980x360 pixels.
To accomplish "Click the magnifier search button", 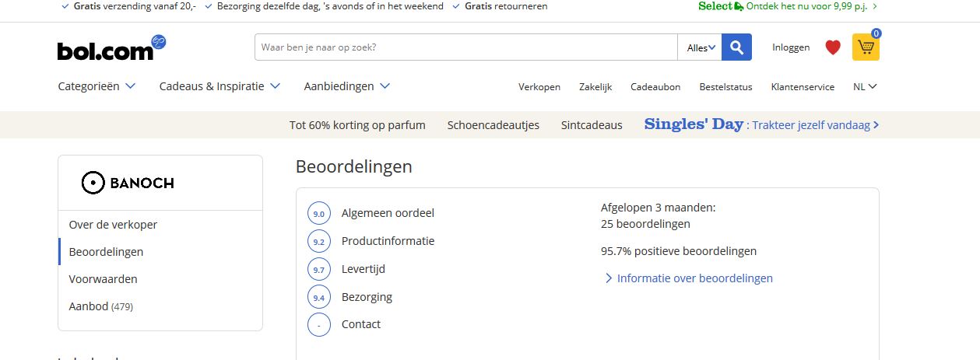I will click(736, 47).
